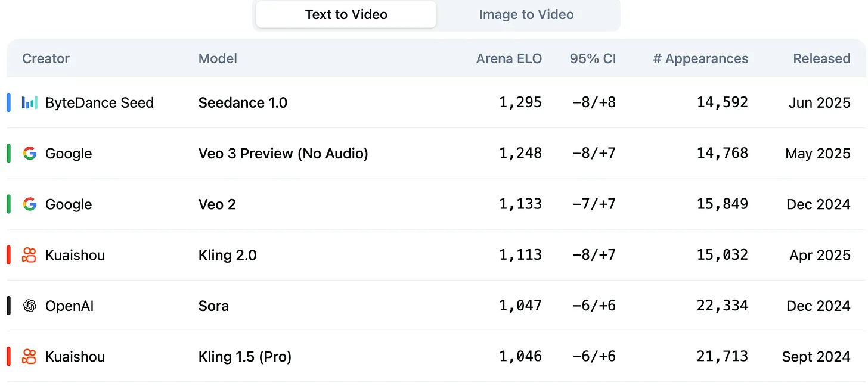Screen dimensions: 868x386
Task: Click the blue color bar for ByteDance Seed
Action: coord(8,102)
